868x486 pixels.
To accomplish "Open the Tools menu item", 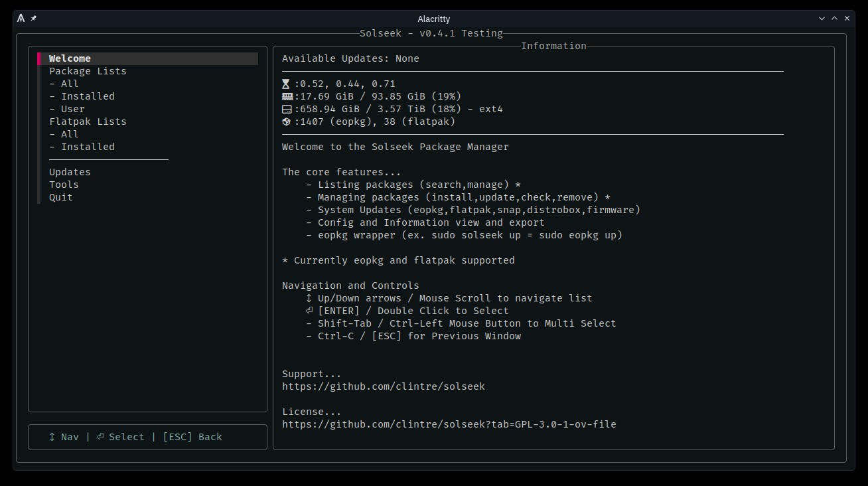I will [x=64, y=185].
